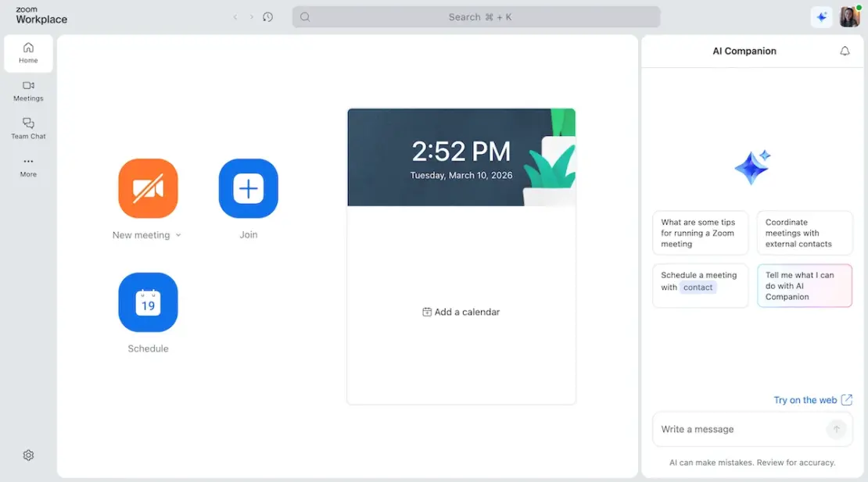Check AI Companion notifications bell
This screenshot has height=482, width=868.
coord(845,51)
